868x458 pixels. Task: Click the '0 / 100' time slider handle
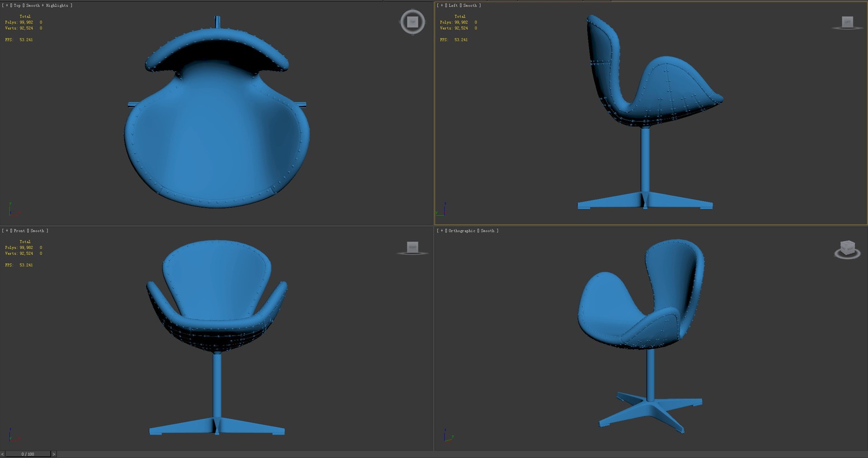coord(28,454)
